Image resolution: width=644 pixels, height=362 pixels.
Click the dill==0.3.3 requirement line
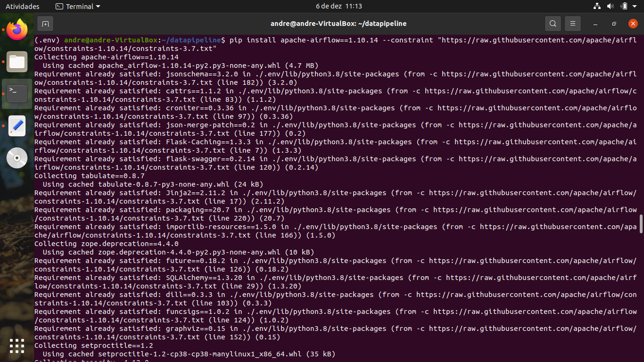(335, 299)
